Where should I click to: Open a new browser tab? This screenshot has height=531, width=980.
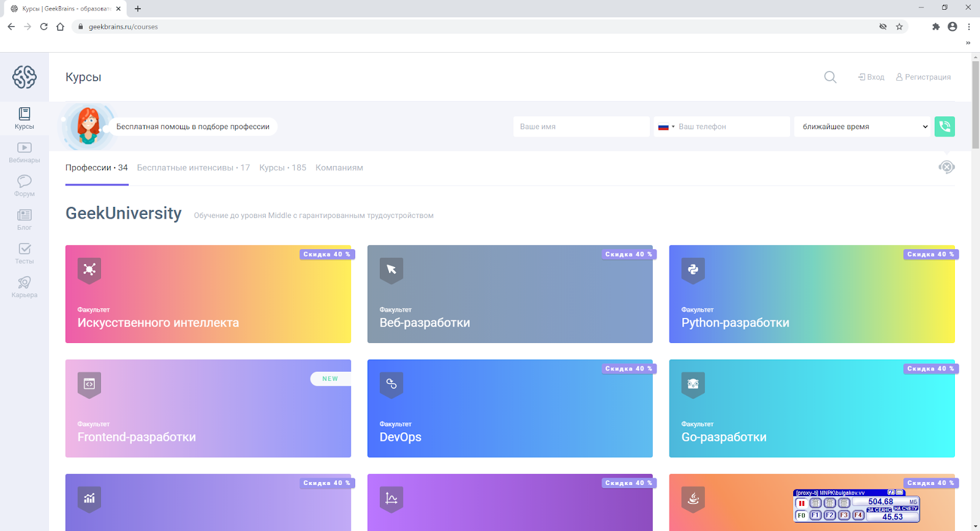138,9
